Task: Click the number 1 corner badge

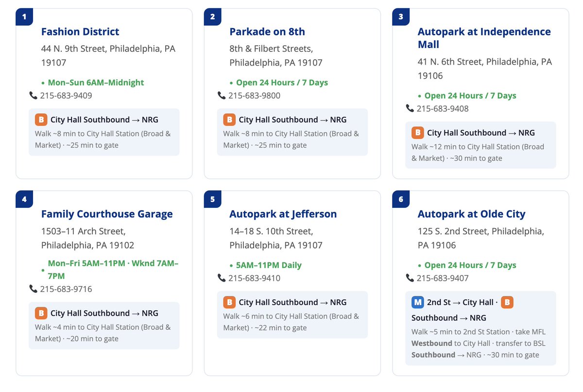Action: coord(24,17)
